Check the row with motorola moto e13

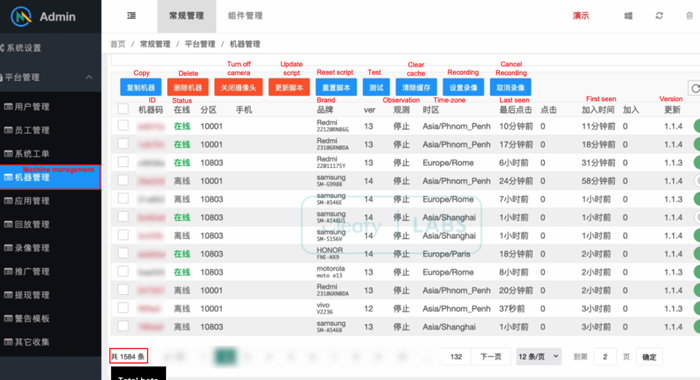123,271
